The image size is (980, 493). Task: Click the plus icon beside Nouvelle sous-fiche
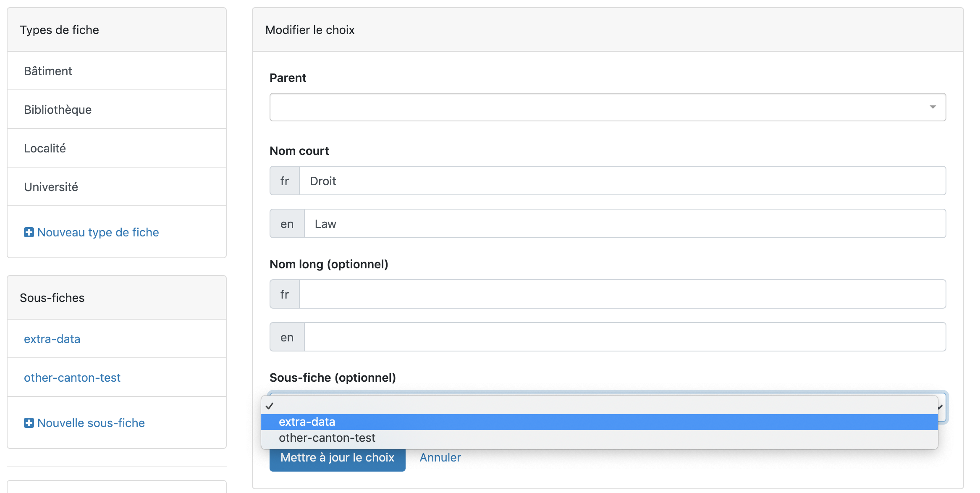[29, 423]
